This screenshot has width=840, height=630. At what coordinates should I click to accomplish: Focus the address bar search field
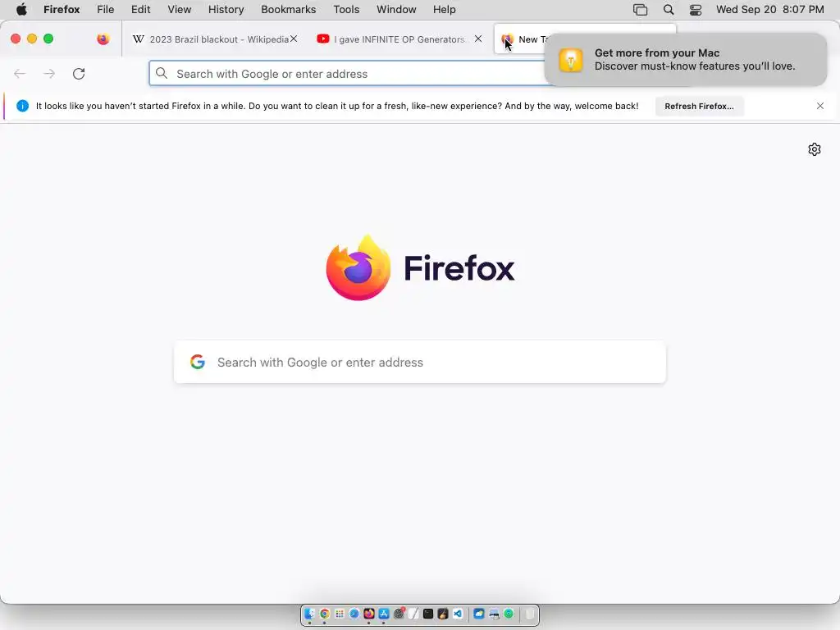(348, 73)
